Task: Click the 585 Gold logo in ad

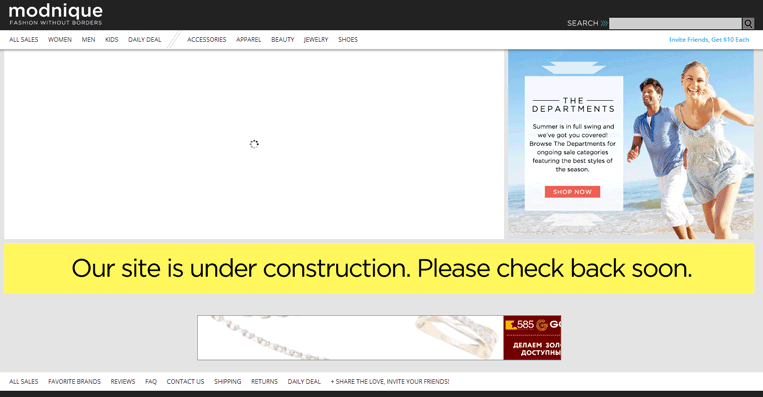Action: coord(533,325)
